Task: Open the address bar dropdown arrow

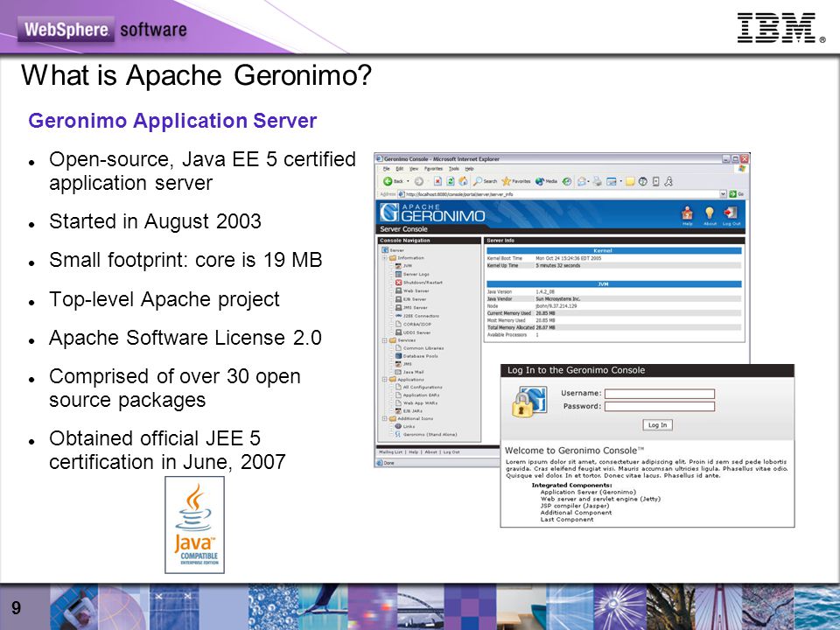Action: [x=723, y=194]
